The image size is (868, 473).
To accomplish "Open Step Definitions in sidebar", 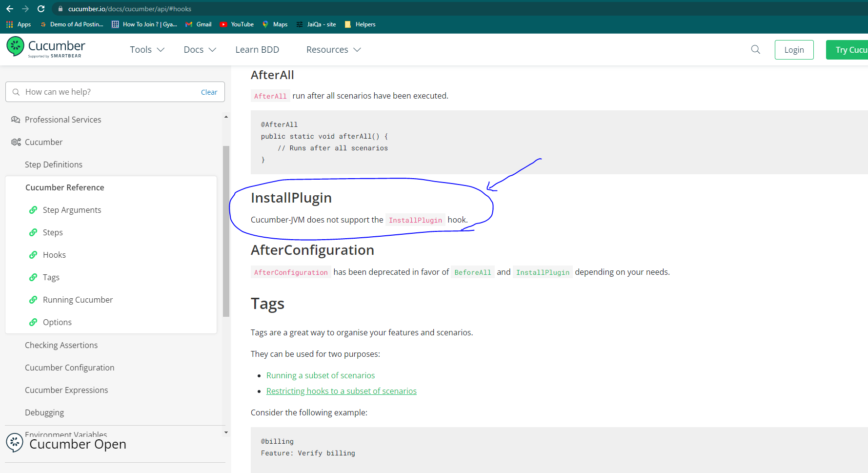I will [x=54, y=165].
